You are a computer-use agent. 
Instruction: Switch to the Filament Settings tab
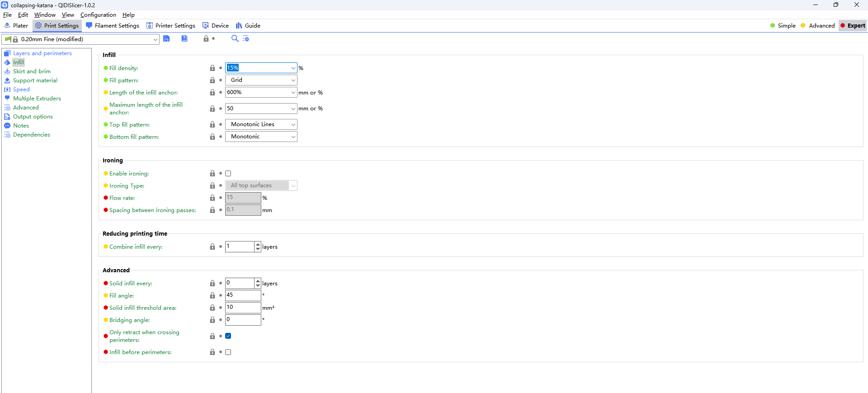click(x=113, y=26)
